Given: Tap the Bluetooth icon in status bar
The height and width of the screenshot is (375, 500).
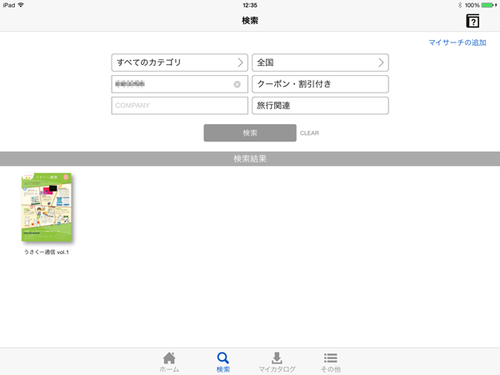Looking at the screenshot, I should (x=460, y=5).
